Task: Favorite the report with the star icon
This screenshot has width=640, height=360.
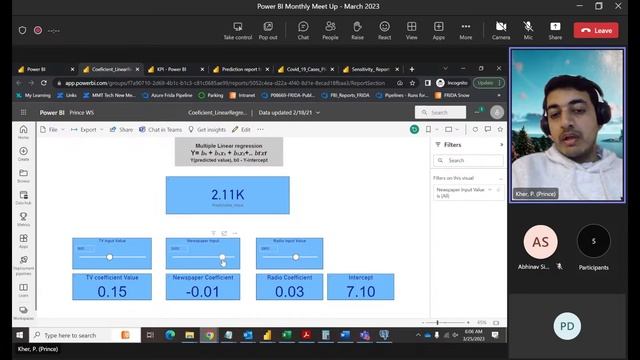Action: pyautogui.click(x=500, y=129)
